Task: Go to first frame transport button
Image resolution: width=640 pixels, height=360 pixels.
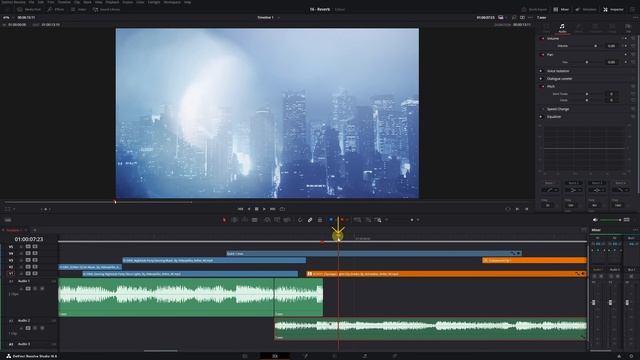Action: coord(240,209)
